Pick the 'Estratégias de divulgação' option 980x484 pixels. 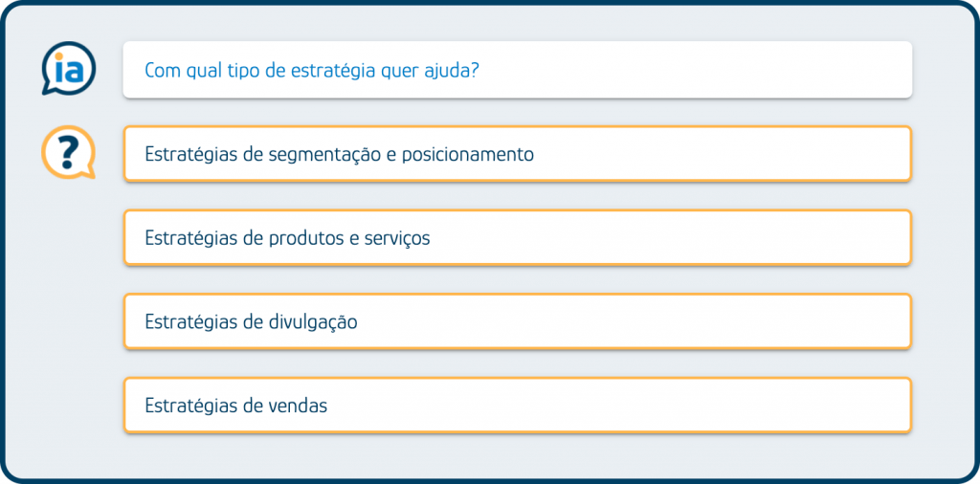click(517, 322)
